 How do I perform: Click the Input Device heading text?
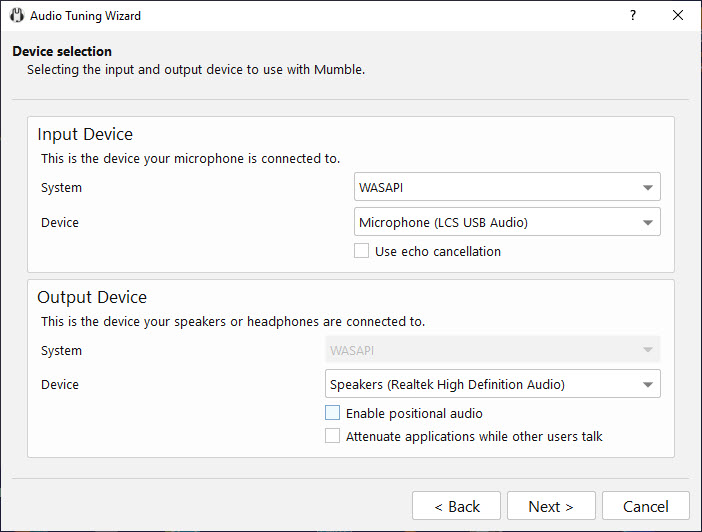click(85, 134)
